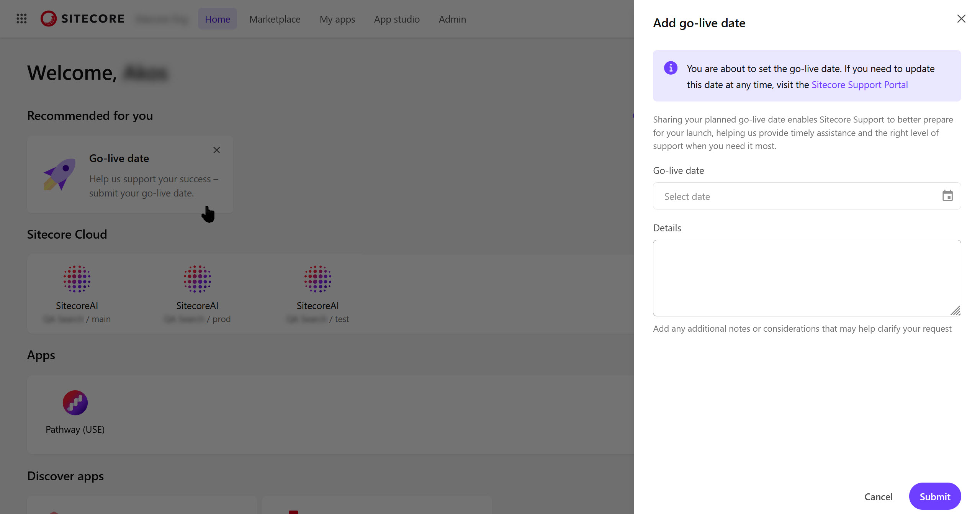Click the 'Add any additional notes' helper text
Image resolution: width=980 pixels, height=514 pixels.
click(x=802, y=329)
